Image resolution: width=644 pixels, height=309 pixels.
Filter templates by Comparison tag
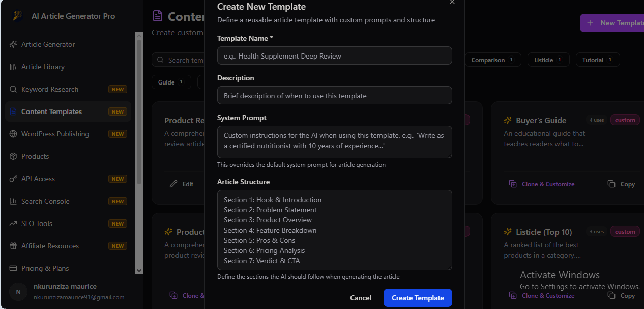pos(492,60)
